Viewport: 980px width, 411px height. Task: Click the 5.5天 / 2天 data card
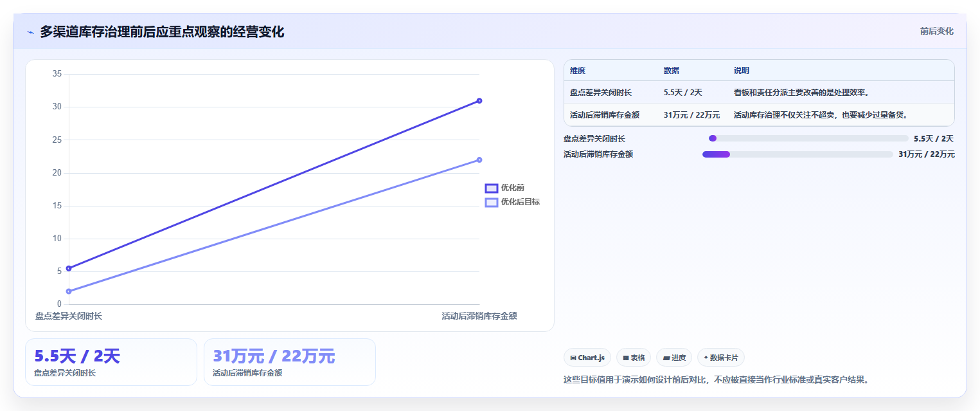pyautogui.click(x=111, y=362)
